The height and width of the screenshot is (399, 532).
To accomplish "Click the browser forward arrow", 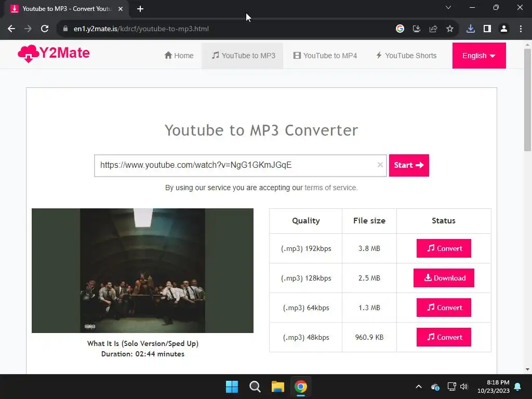I will click(28, 29).
